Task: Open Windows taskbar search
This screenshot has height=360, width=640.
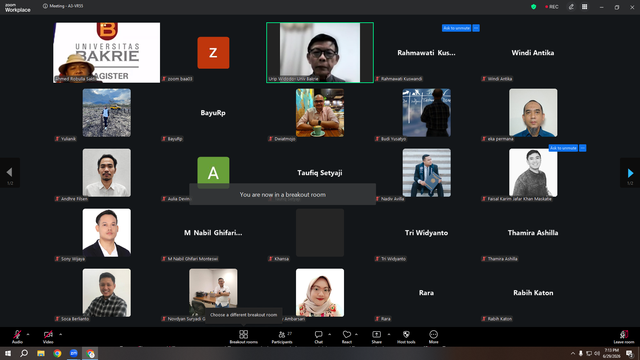Action: (24, 353)
